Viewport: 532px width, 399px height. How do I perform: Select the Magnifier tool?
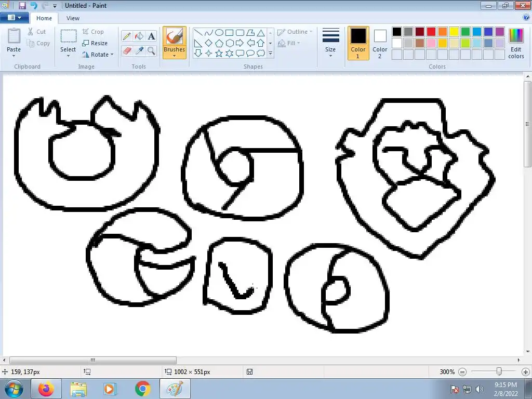[151, 51]
